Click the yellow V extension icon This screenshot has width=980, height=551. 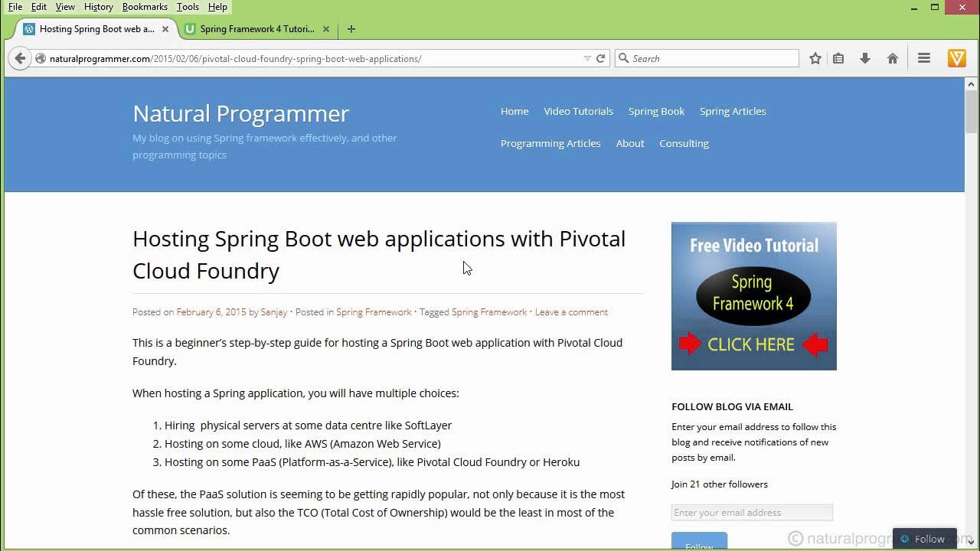(x=957, y=58)
